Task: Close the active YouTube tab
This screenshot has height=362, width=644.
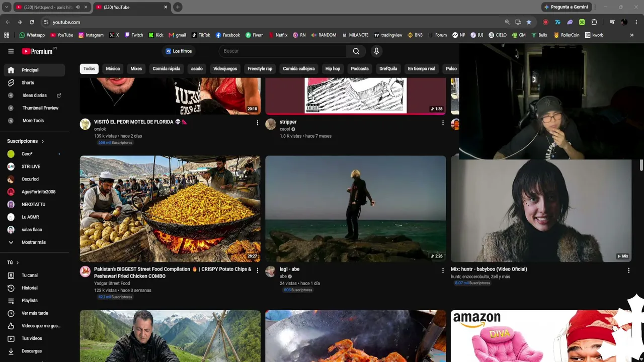Action: pyautogui.click(x=166, y=7)
